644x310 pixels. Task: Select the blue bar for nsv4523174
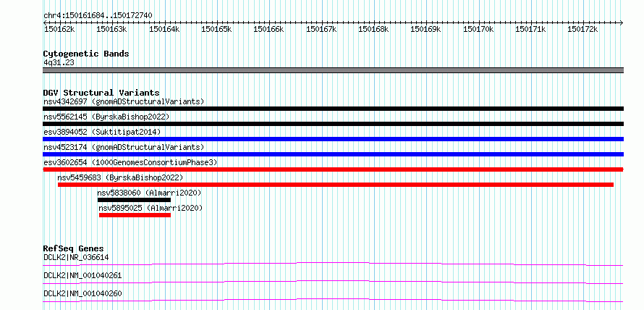coord(333,154)
